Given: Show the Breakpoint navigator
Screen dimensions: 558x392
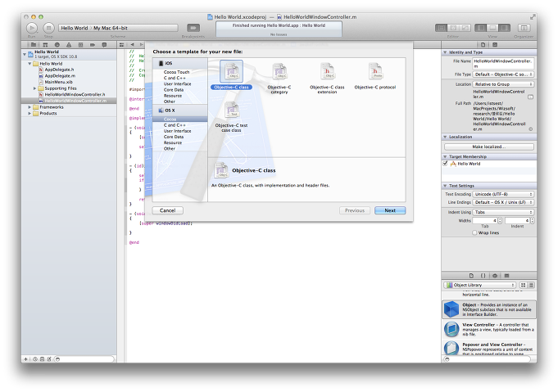Looking at the screenshot, I should [x=93, y=45].
